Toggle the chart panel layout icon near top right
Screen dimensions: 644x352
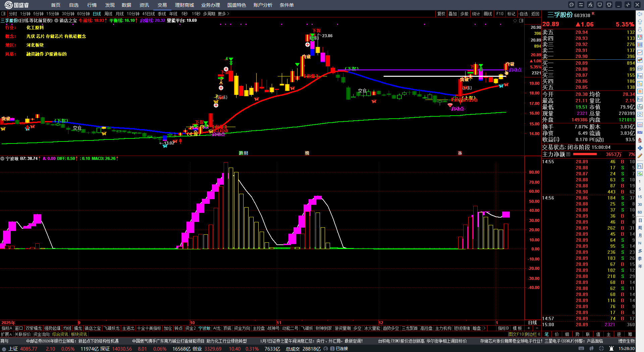click(521, 20)
